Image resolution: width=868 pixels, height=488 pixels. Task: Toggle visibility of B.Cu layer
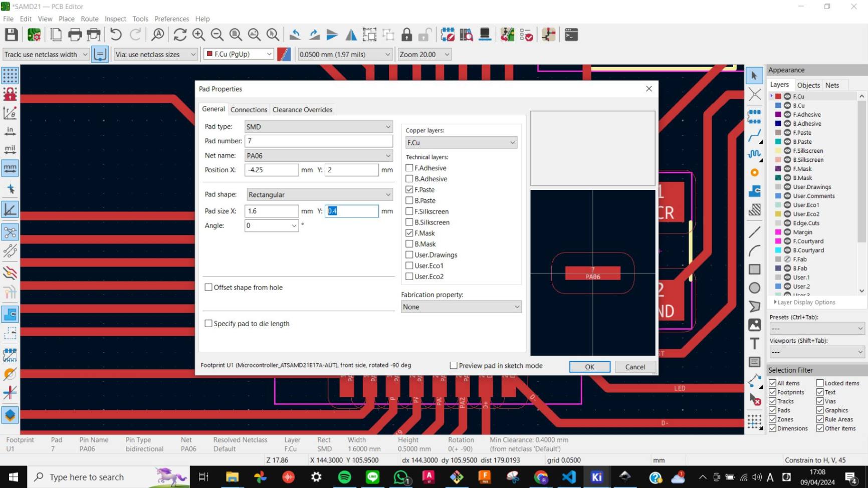(787, 106)
